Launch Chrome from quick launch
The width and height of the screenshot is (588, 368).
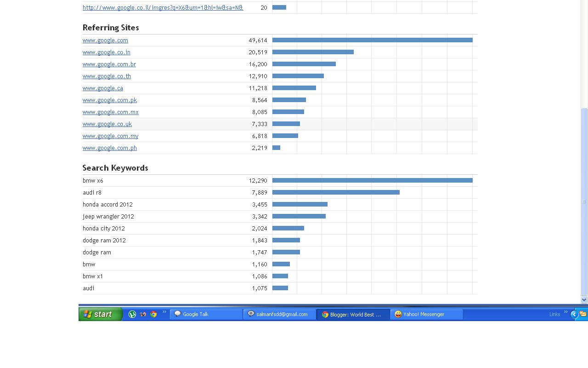[x=153, y=314]
